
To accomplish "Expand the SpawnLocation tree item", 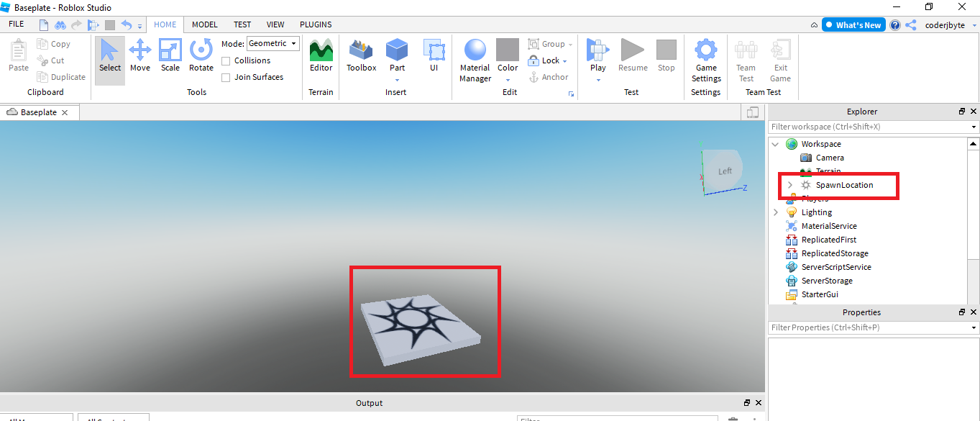I will tap(789, 185).
